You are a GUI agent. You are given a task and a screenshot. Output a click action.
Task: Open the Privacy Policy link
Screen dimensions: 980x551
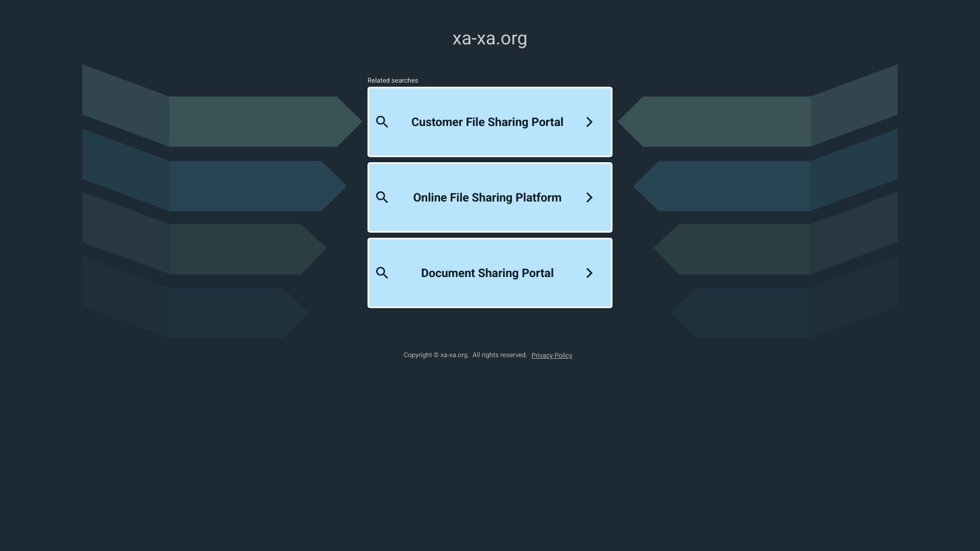[551, 356]
